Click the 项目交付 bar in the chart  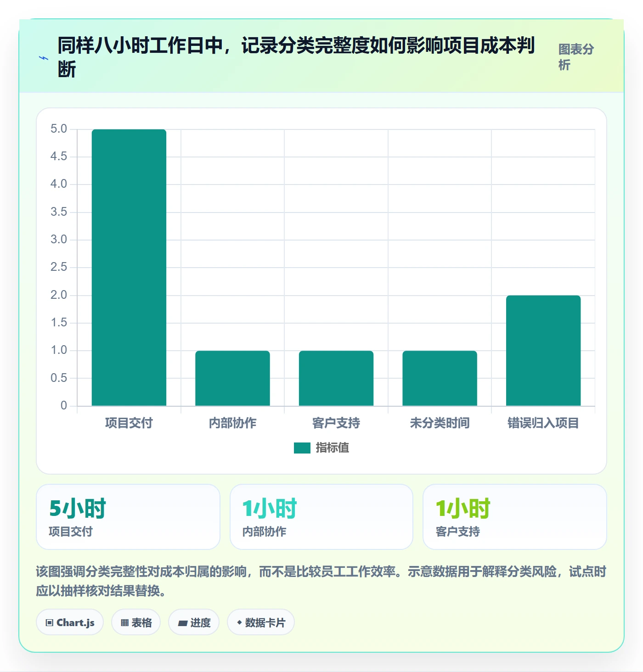pos(129,268)
